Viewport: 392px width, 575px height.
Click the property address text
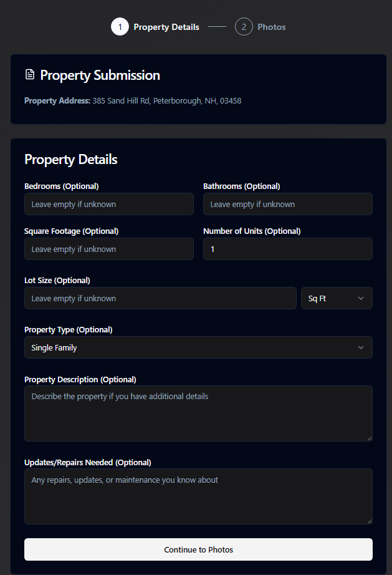click(x=166, y=100)
